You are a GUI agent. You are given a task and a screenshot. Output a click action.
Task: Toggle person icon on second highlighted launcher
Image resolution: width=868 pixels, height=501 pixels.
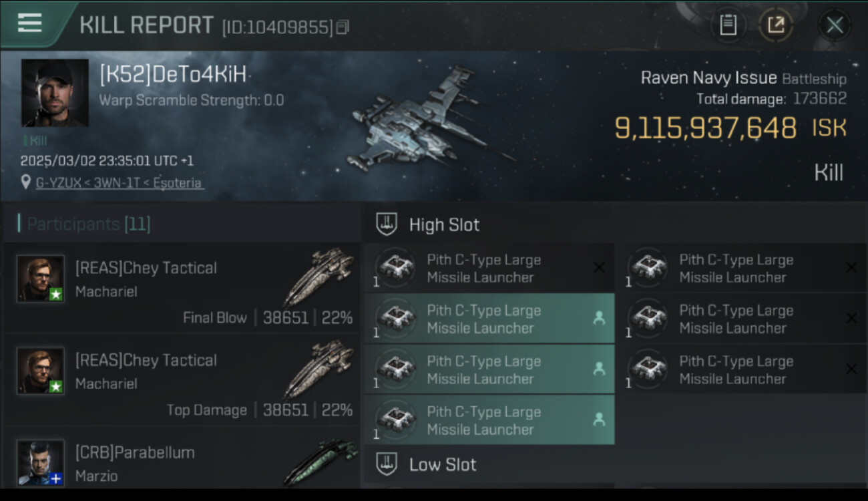click(599, 369)
